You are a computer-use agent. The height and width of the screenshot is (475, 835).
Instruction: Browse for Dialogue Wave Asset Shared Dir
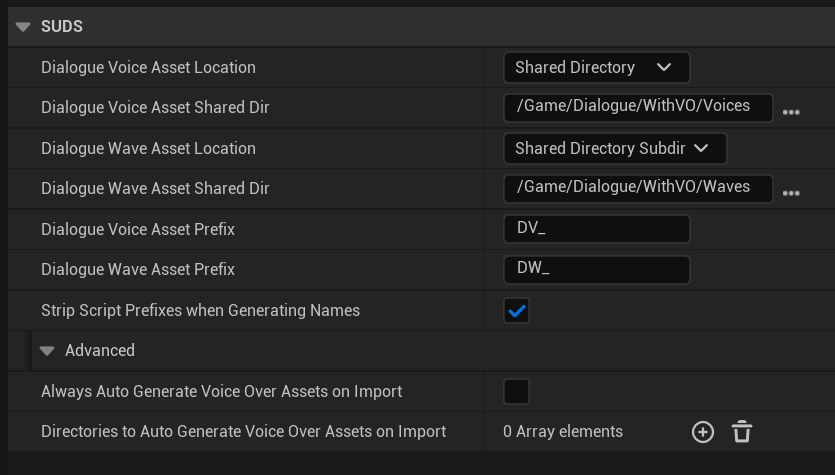coord(791,193)
